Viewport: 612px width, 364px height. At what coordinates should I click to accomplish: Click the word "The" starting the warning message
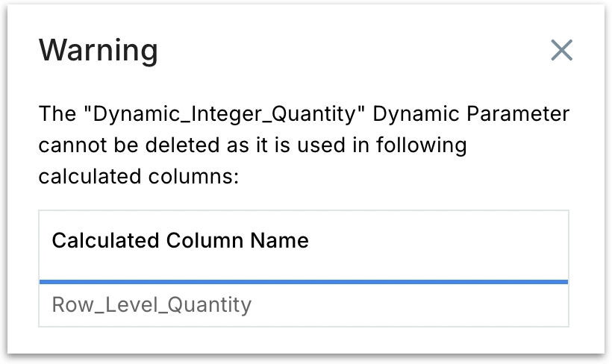[54, 116]
